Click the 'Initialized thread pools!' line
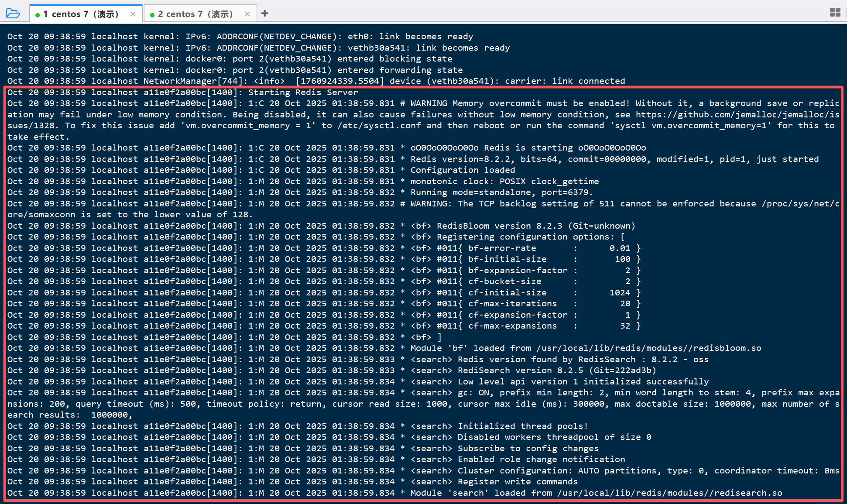The image size is (847, 504). pos(298,426)
